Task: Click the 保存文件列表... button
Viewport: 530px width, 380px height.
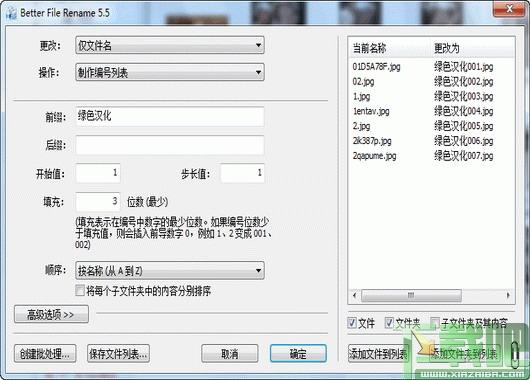Action: click(x=118, y=354)
